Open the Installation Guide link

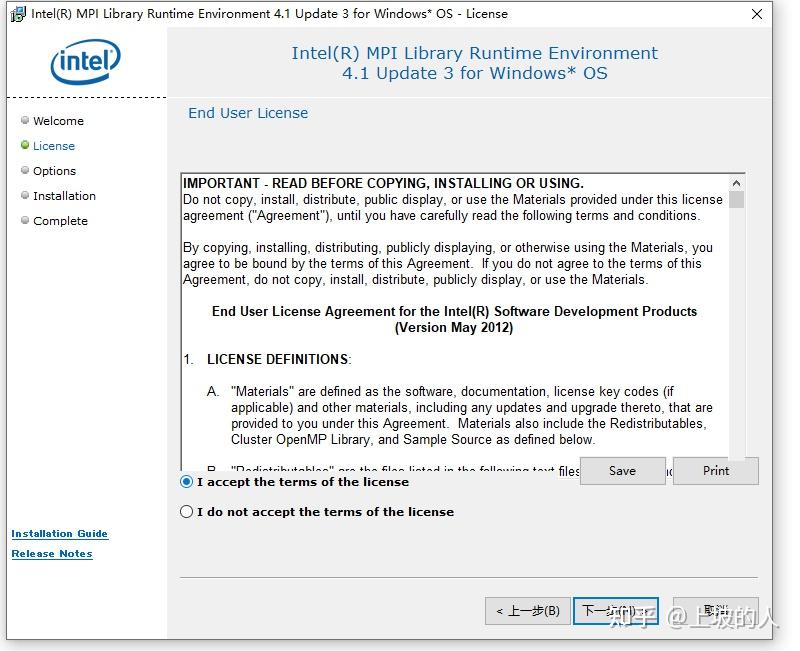(59, 534)
